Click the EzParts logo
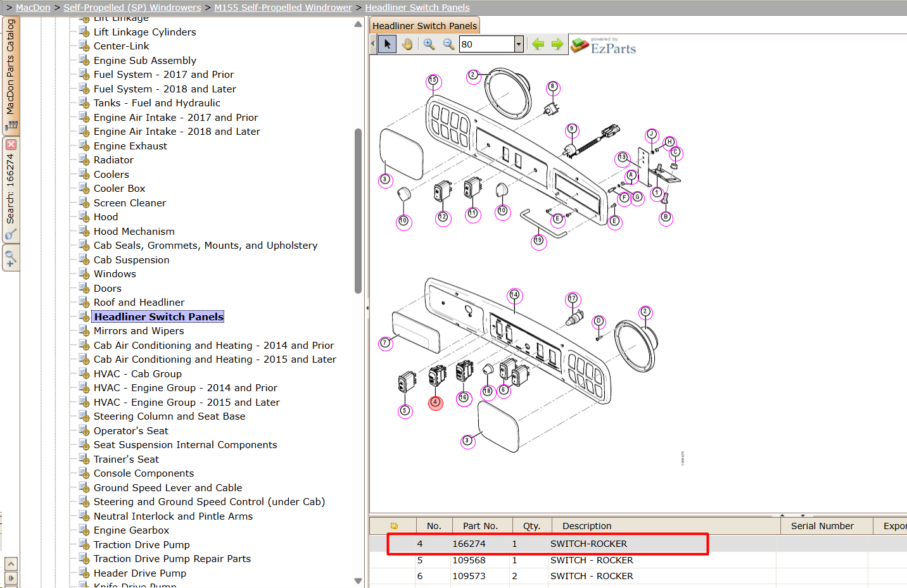907x588 pixels. click(x=604, y=46)
